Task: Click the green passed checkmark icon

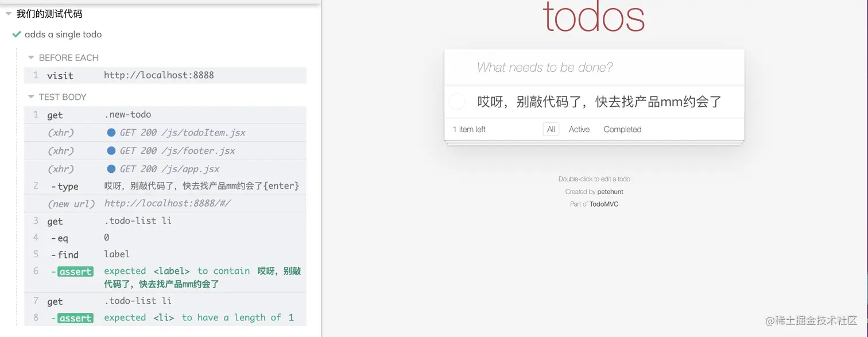Action: point(17,34)
